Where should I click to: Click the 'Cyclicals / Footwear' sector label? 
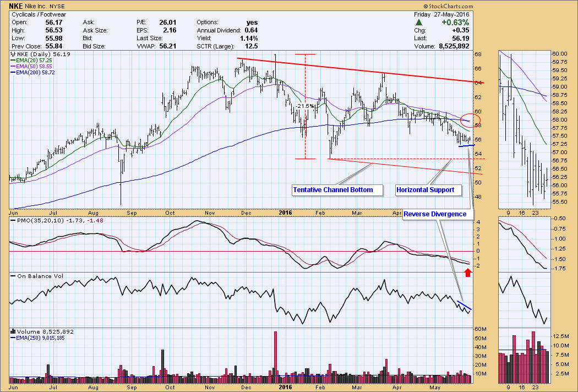click(x=39, y=14)
